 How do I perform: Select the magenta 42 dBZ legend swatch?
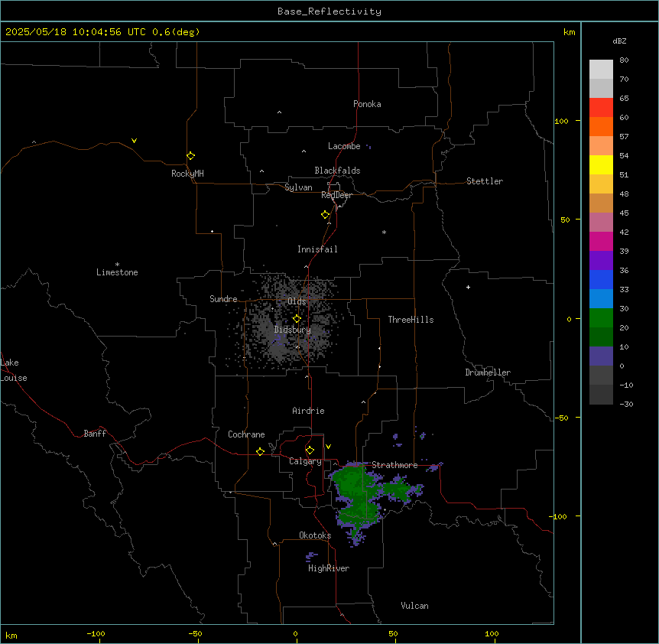601,241
